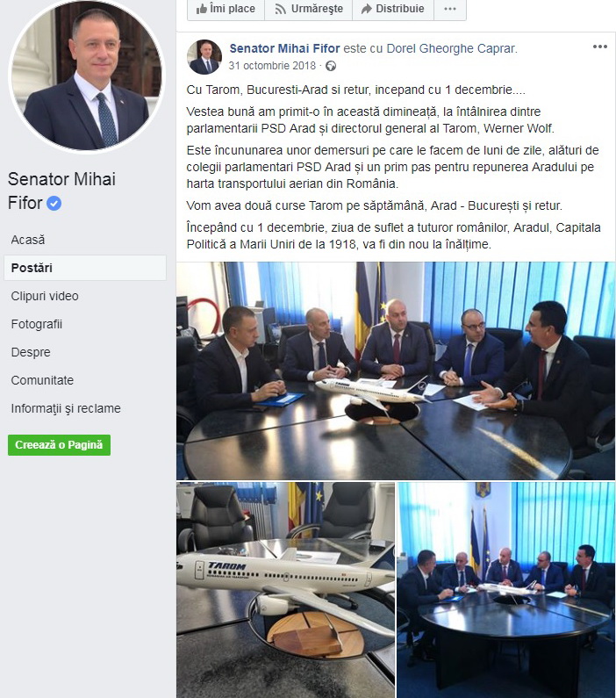Open the Tarom airplane model photo
This screenshot has width=616, height=698.
285,590
